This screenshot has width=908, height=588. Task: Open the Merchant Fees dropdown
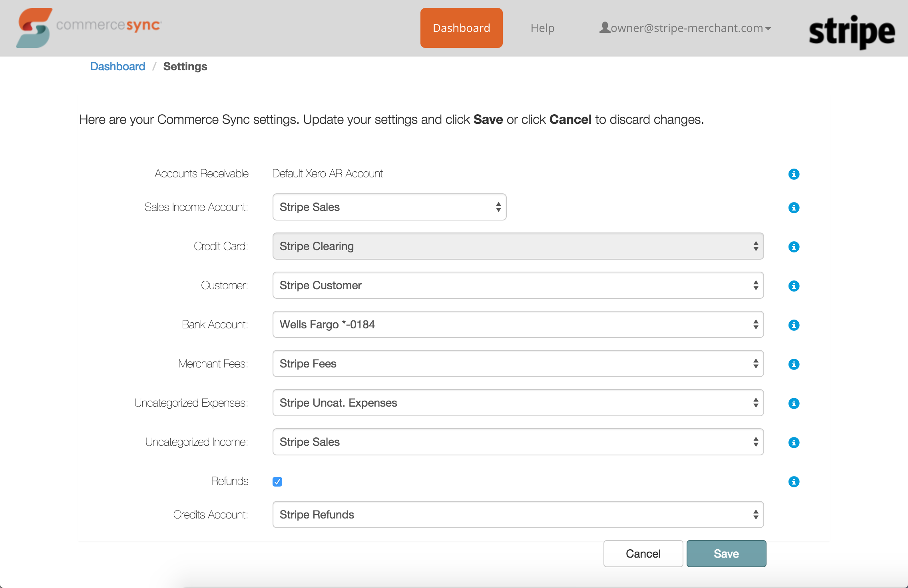[518, 364]
